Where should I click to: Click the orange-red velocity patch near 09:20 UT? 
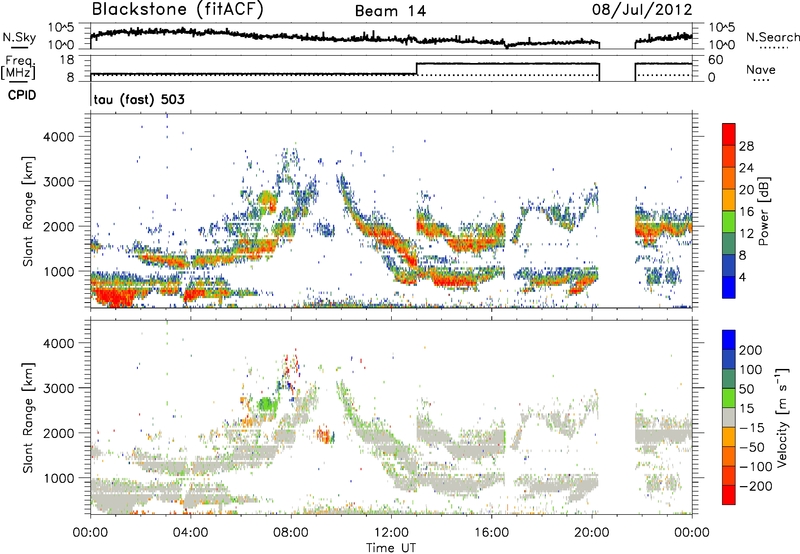(324, 435)
